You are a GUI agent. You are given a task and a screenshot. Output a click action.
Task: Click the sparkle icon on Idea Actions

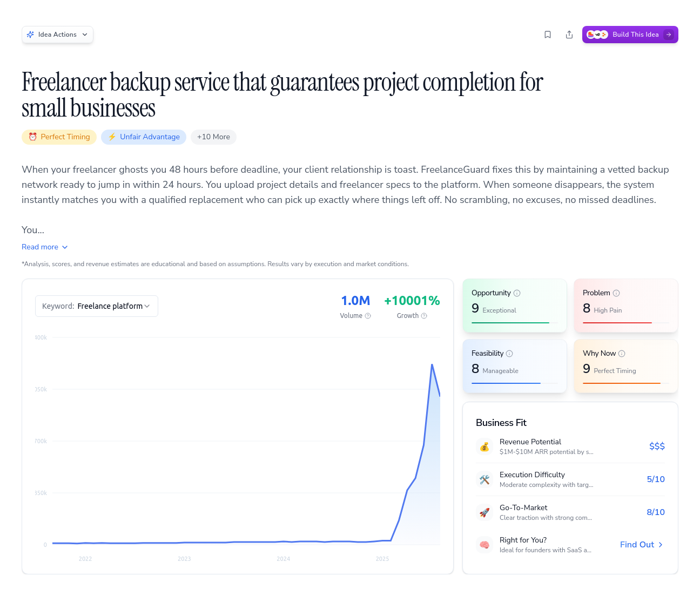31,34
